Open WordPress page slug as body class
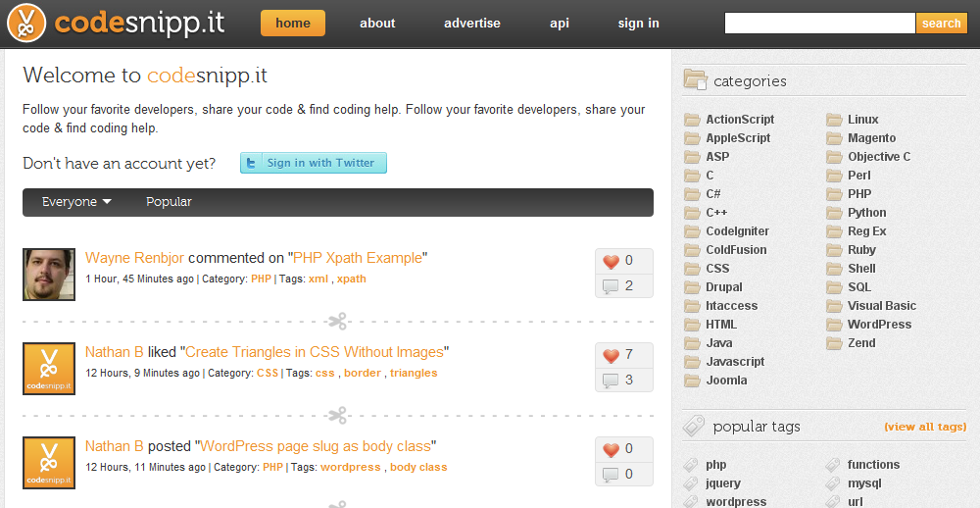This screenshot has height=508, width=980. 316,446
